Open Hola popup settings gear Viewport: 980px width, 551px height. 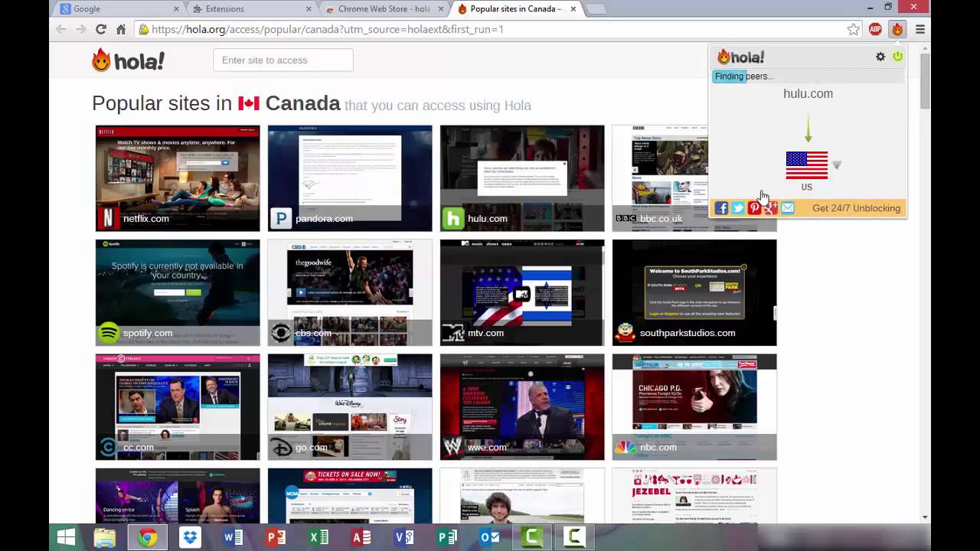(x=880, y=57)
